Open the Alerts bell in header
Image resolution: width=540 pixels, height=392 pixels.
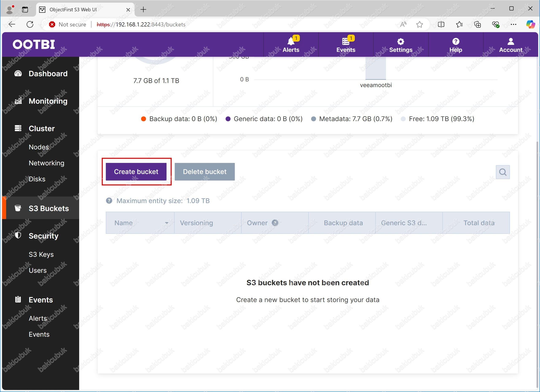tap(291, 44)
